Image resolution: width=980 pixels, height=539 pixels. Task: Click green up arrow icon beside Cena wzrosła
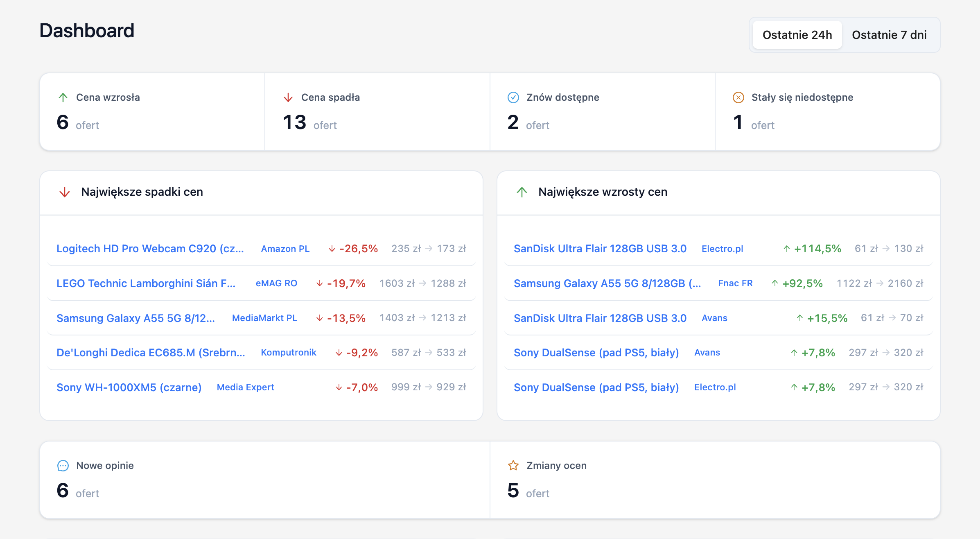click(63, 97)
